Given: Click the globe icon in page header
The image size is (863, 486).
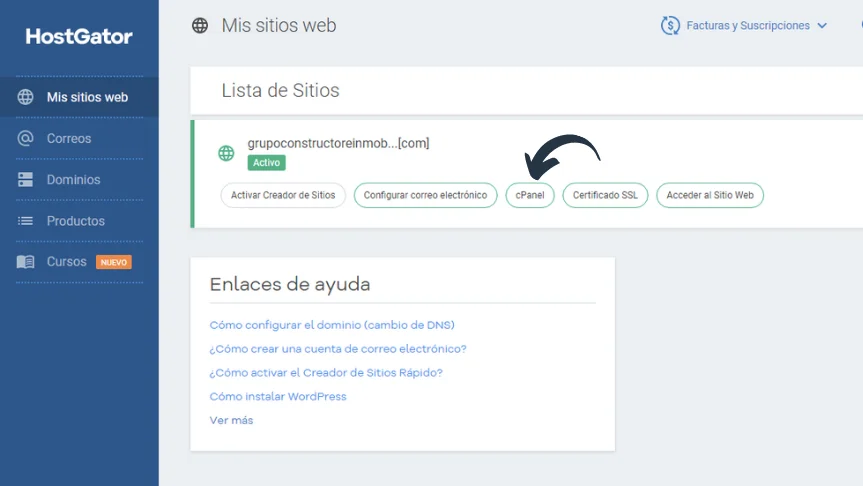Looking at the screenshot, I should point(200,25).
